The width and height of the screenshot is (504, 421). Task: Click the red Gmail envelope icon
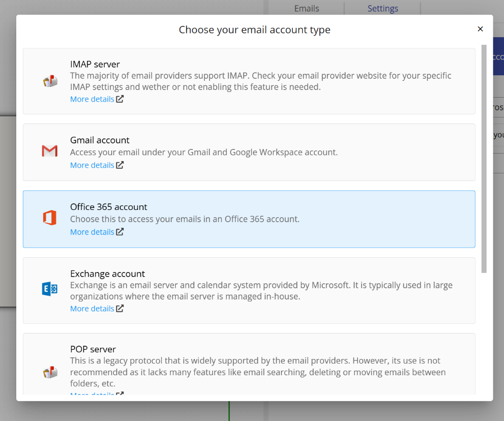click(x=49, y=151)
